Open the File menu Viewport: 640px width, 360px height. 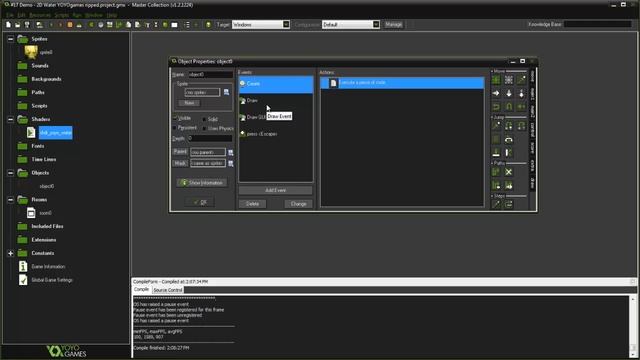(9, 15)
